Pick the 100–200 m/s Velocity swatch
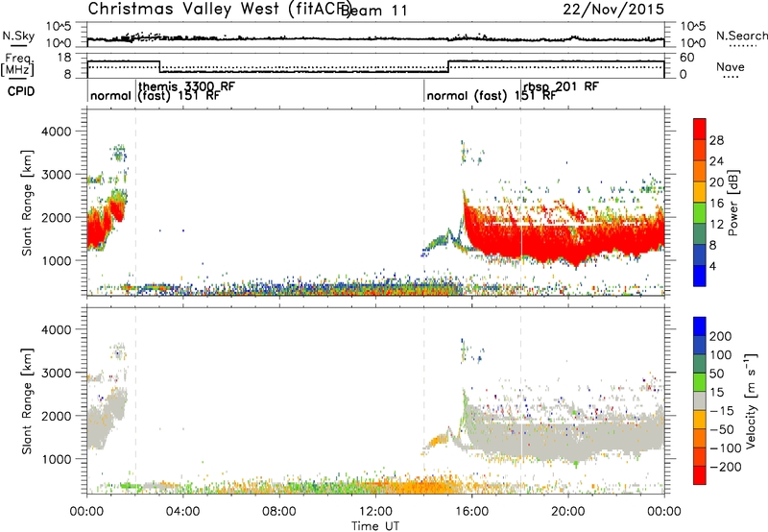This screenshot has height=532, width=768. point(700,345)
